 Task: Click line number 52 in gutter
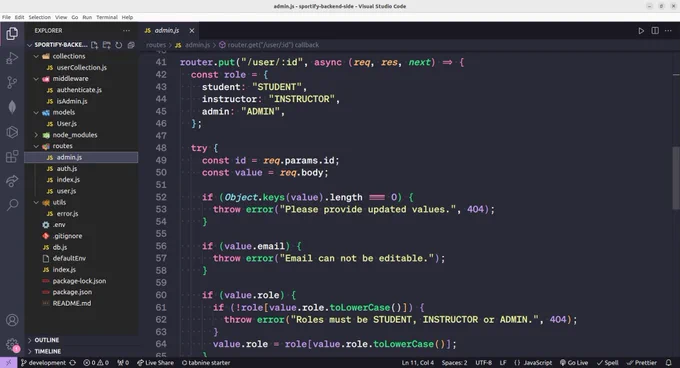pyautogui.click(x=161, y=197)
